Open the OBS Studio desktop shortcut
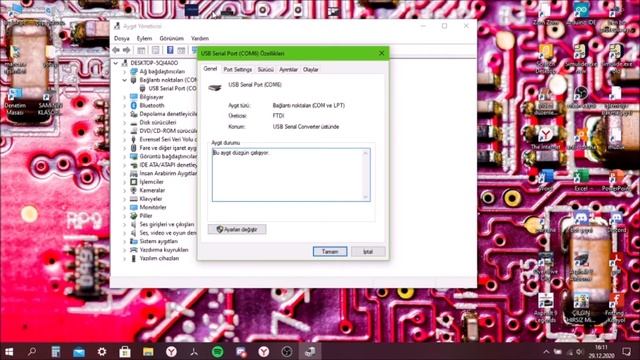The height and width of the screenshot is (360, 640). [581, 96]
